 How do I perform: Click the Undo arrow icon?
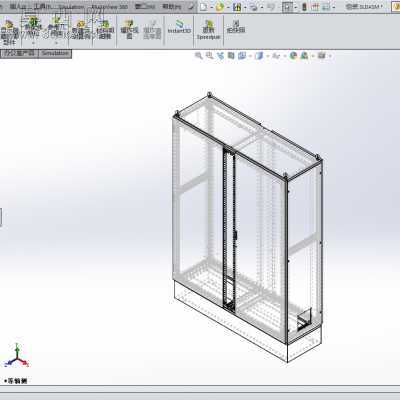[271, 7]
